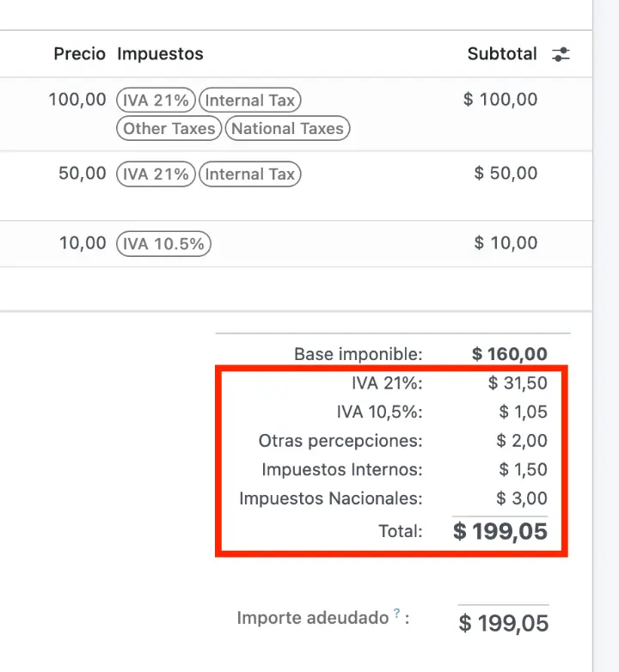Click IVA 21% tag on the 50,00 line
Screen dimensions: 619x672
[156, 174]
